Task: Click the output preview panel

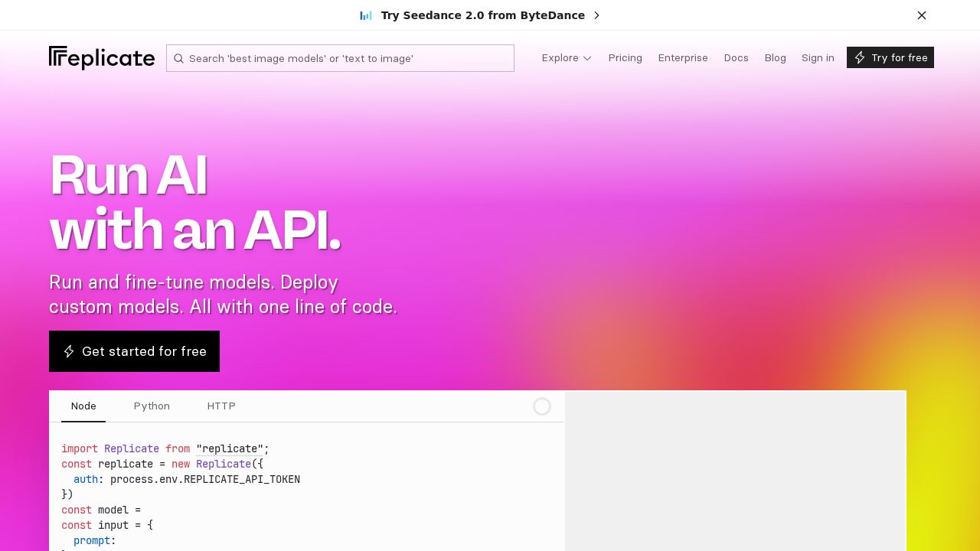Action: coord(735,471)
